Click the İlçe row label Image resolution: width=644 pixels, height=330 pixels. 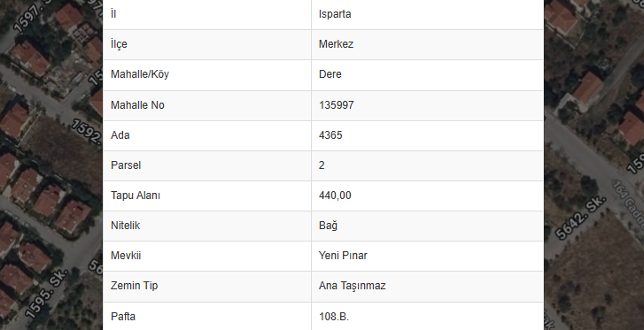tap(119, 44)
